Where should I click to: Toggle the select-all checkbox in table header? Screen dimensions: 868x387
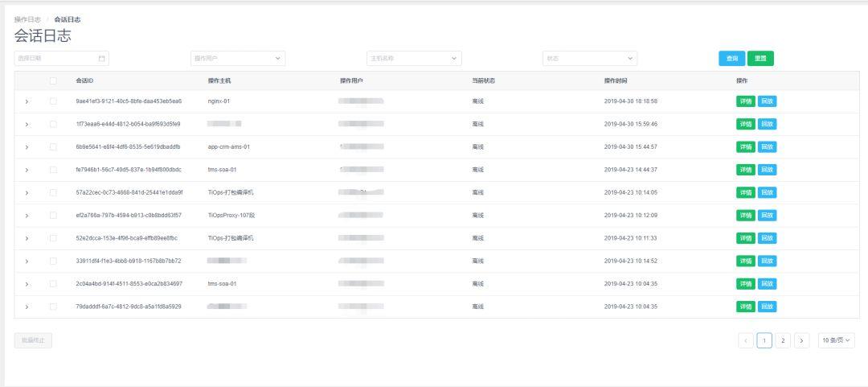click(x=53, y=80)
